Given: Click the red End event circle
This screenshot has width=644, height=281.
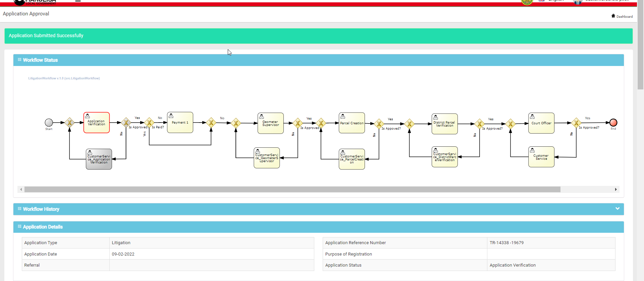Looking at the screenshot, I should coord(613,123).
